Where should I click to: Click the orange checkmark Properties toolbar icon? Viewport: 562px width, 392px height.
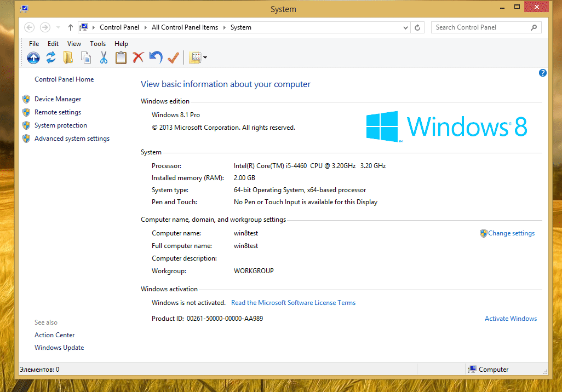click(x=174, y=57)
